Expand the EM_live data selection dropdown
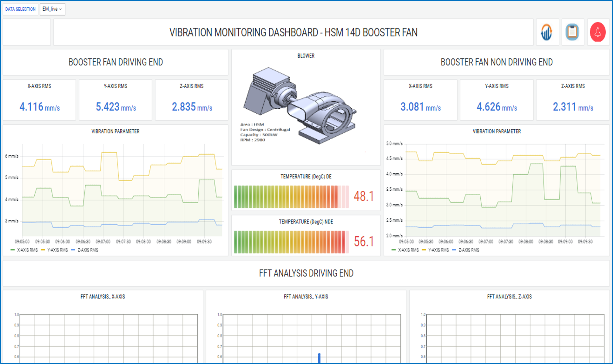The height and width of the screenshot is (364, 613). coord(52,9)
